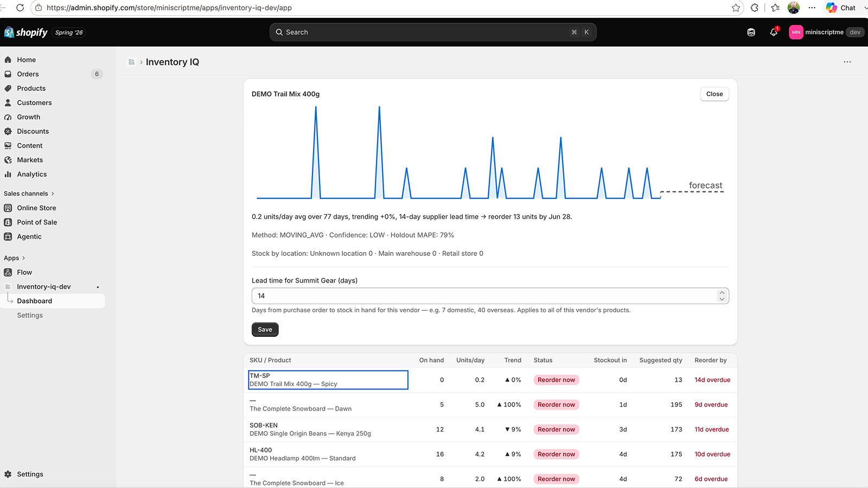Screen dimensions: 868x488
Task: Click the Point of Sale bag icon
Action: pos(8,222)
